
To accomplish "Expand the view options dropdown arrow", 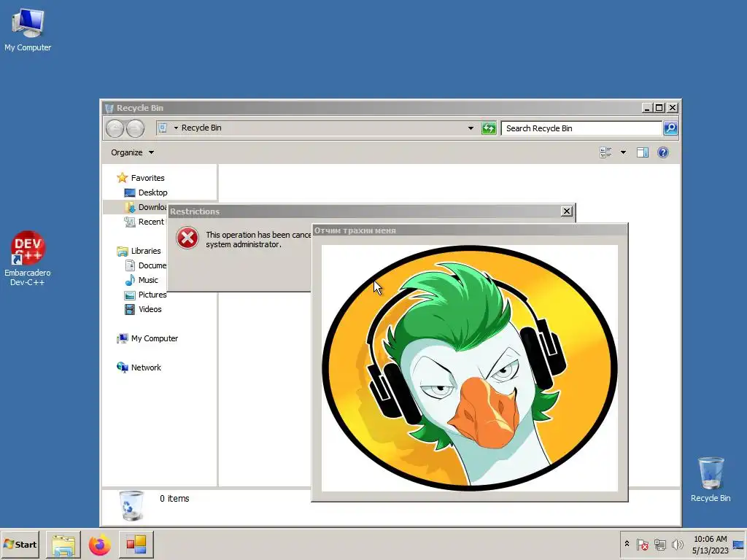I will pos(623,152).
